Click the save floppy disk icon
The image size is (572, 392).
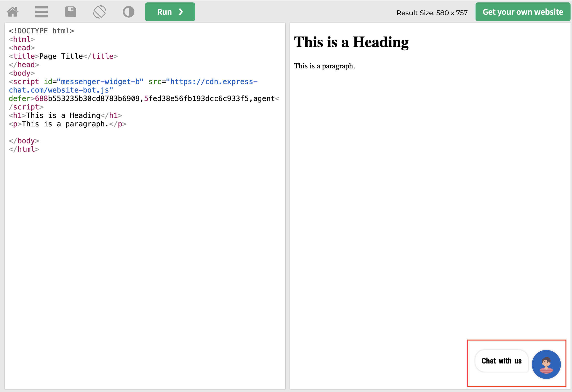[70, 12]
